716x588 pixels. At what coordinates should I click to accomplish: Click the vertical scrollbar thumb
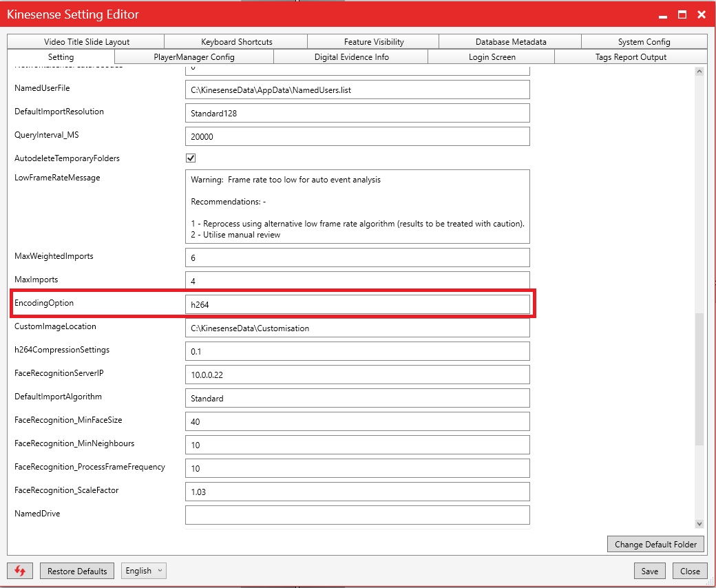699,379
